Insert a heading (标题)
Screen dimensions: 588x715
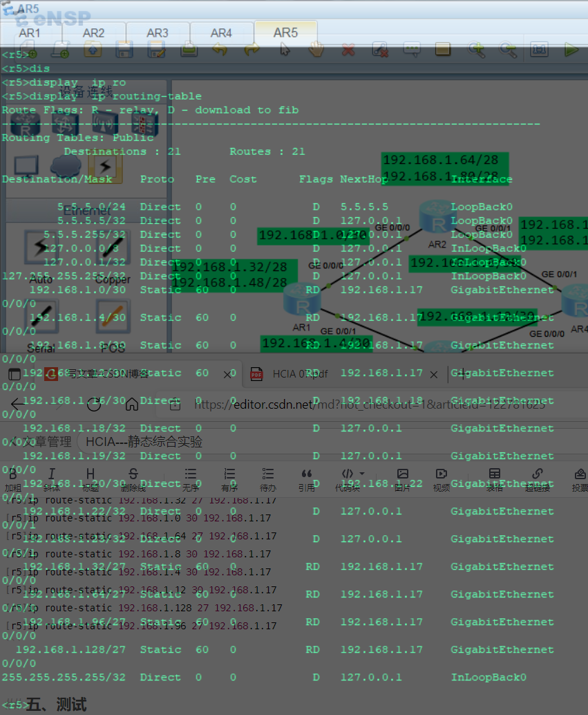tap(91, 480)
